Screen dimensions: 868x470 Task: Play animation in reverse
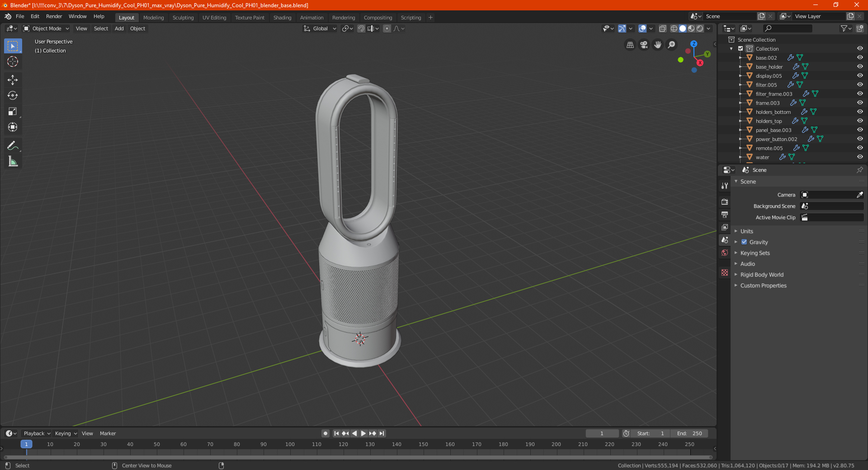tap(354, 433)
